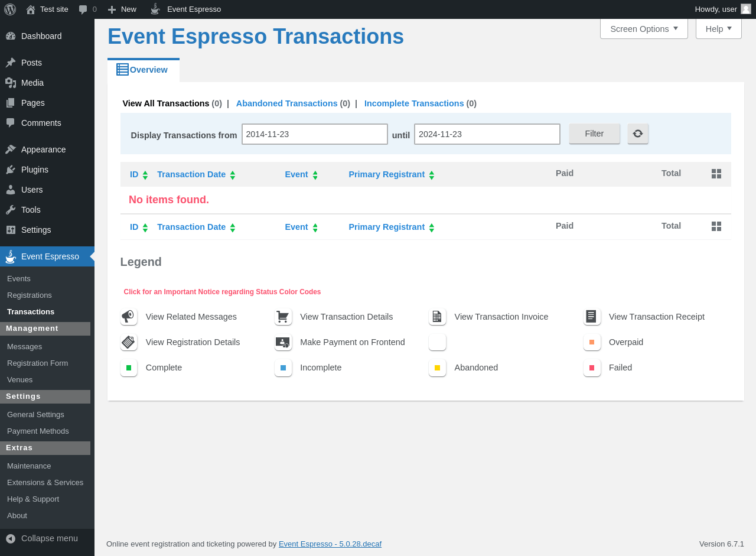Sort by ID using header arrows
The image size is (756, 556).
click(x=145, y=175)
